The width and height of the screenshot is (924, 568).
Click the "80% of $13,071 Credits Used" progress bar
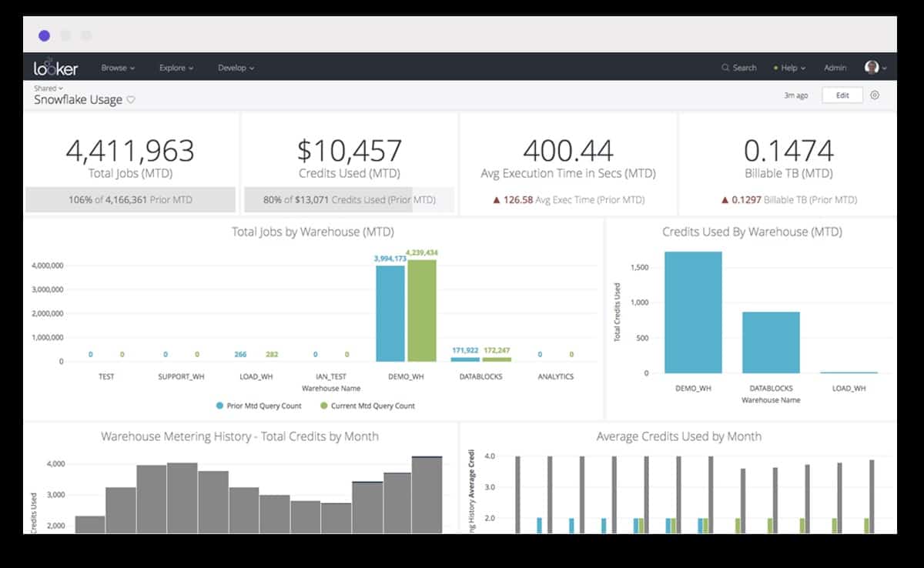(349, 199)
